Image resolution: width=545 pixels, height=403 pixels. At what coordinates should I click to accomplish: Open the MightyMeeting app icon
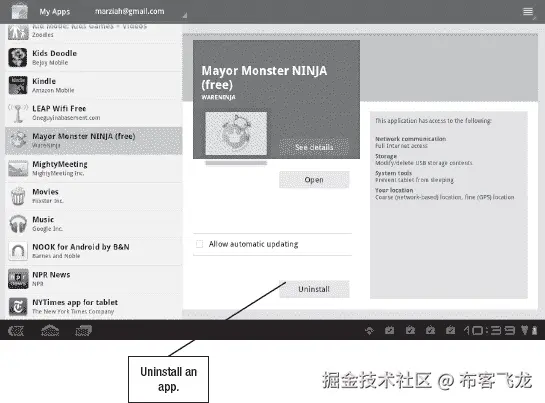[x=18, y=168]
